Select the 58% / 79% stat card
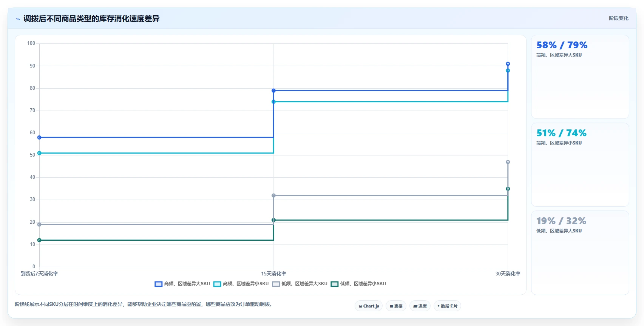Image resolution: width=644 pixels, height=326 pixels. 580,77
